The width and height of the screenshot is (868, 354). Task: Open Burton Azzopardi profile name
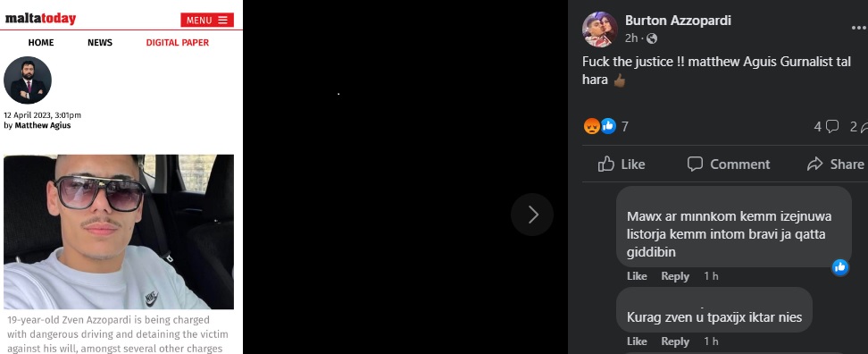678,21
